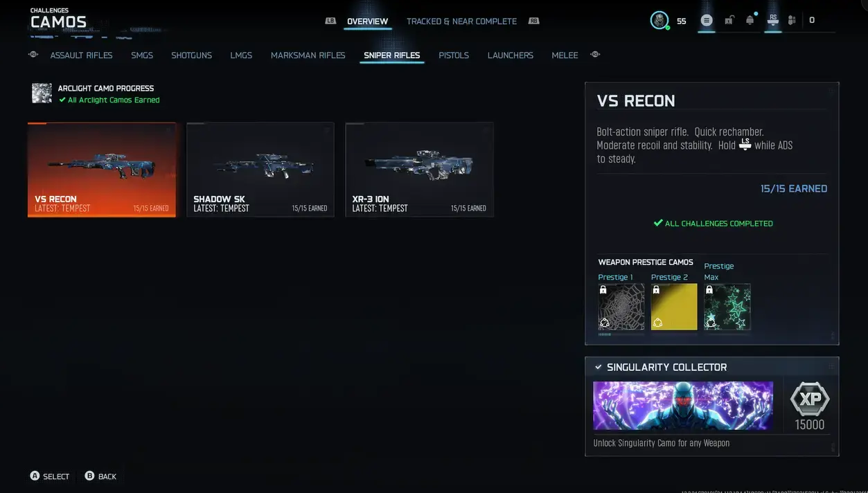Open the party members social icon
Viewport: 868px width, 493px height.
(792, 21)
